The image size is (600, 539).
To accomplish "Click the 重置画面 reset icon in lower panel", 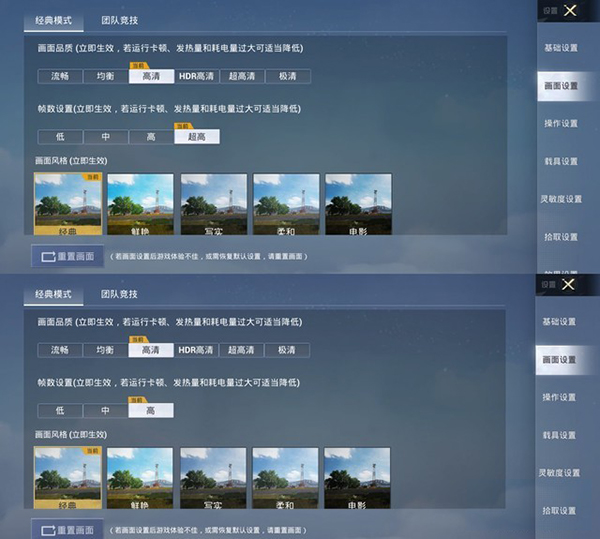I will 48,530.
